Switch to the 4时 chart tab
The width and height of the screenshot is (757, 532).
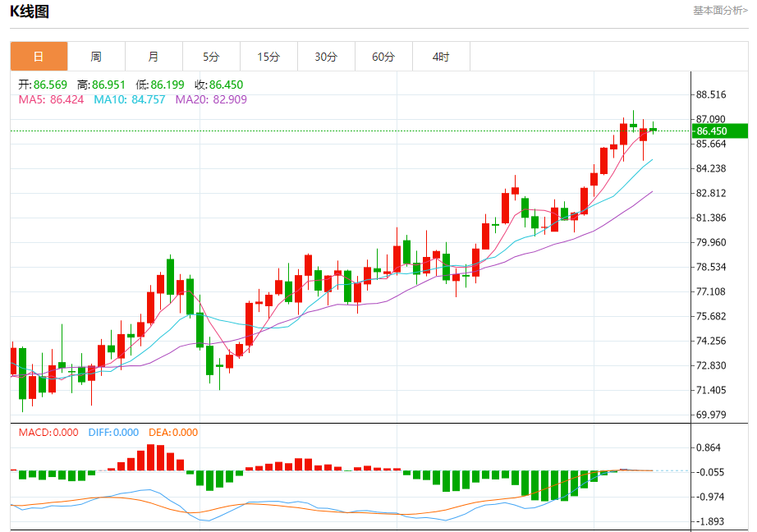(441, 57)
